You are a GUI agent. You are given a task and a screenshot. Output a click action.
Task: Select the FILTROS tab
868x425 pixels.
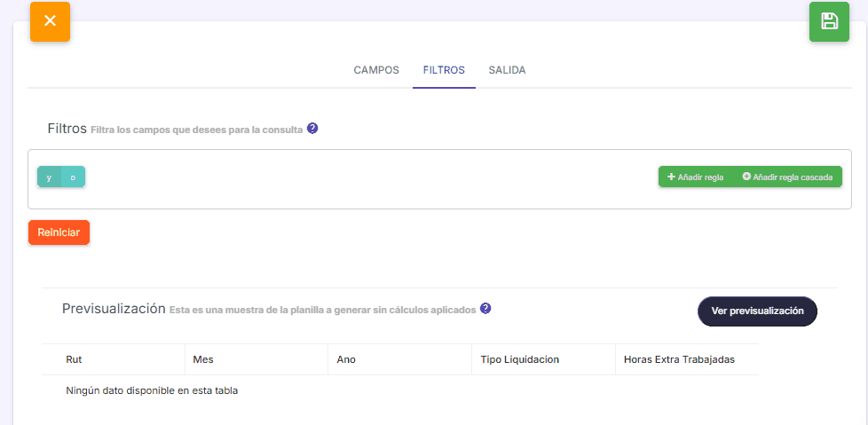pos(444,70)
